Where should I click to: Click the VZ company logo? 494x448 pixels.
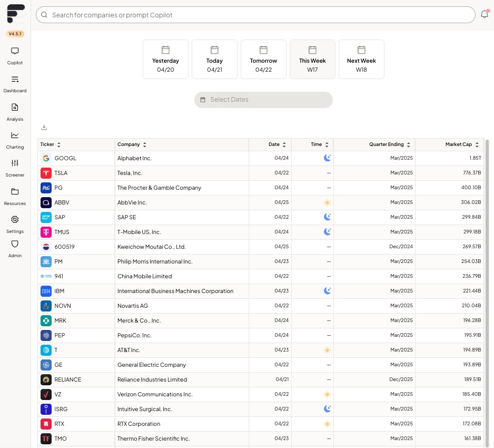[x=46, y=394]
